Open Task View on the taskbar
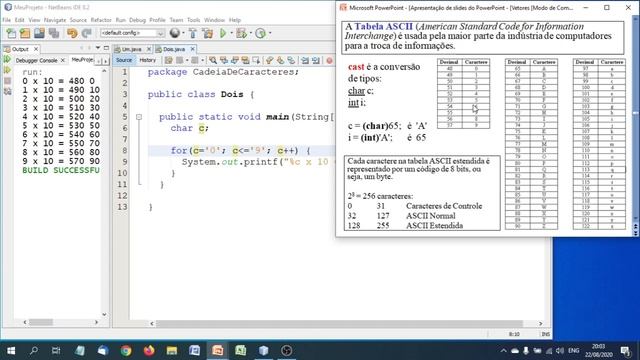Viewport: 640px width, 360px height. [56, 351]
